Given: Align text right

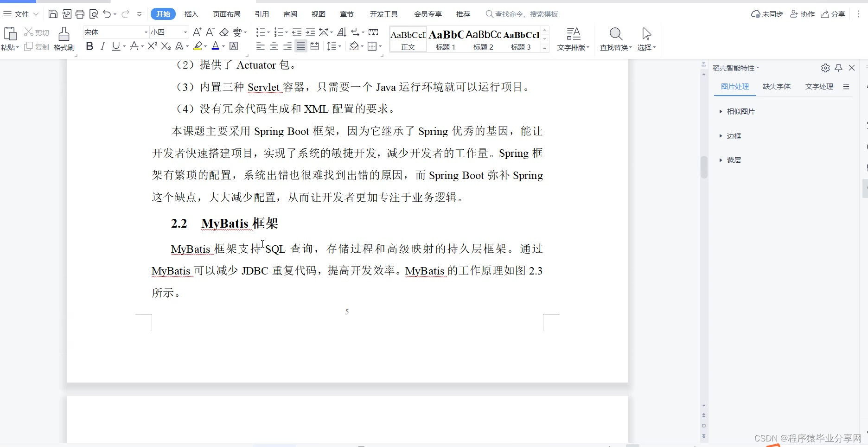Looking at the screenshot, I should tap(287, 46).
